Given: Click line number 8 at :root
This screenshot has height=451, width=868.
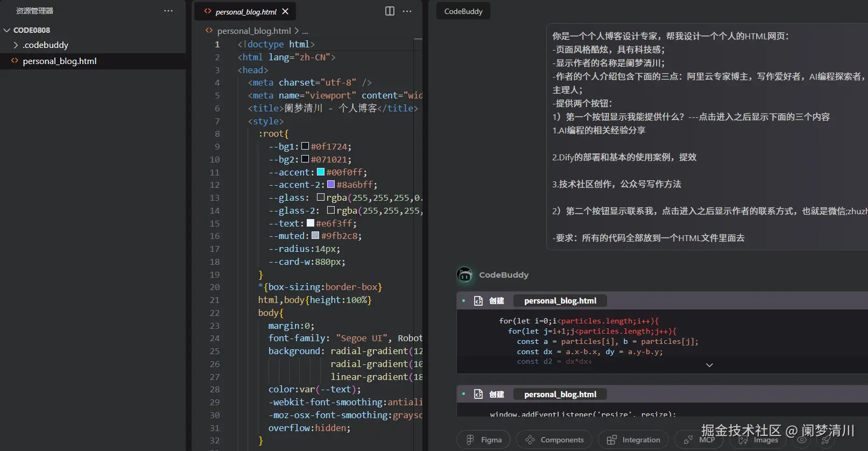Looking at the screenshot, I should 217,134.
